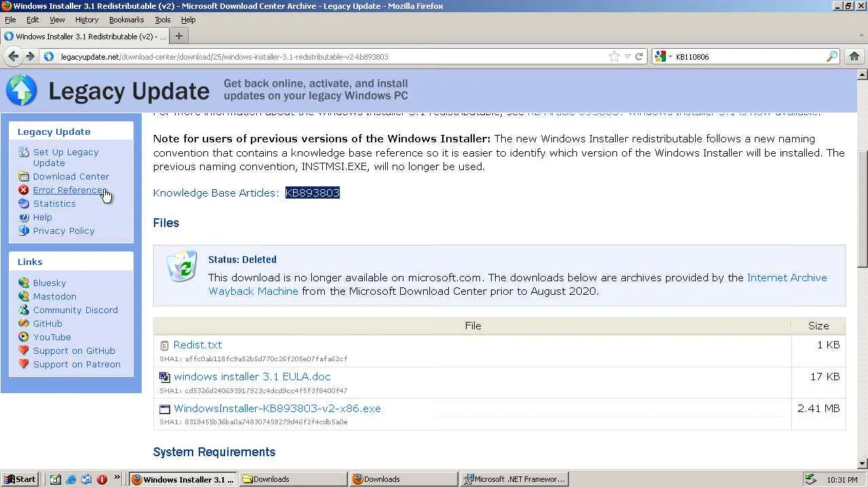
Task: Click the Help question mark icon
Action: click(x=24, y=217)
